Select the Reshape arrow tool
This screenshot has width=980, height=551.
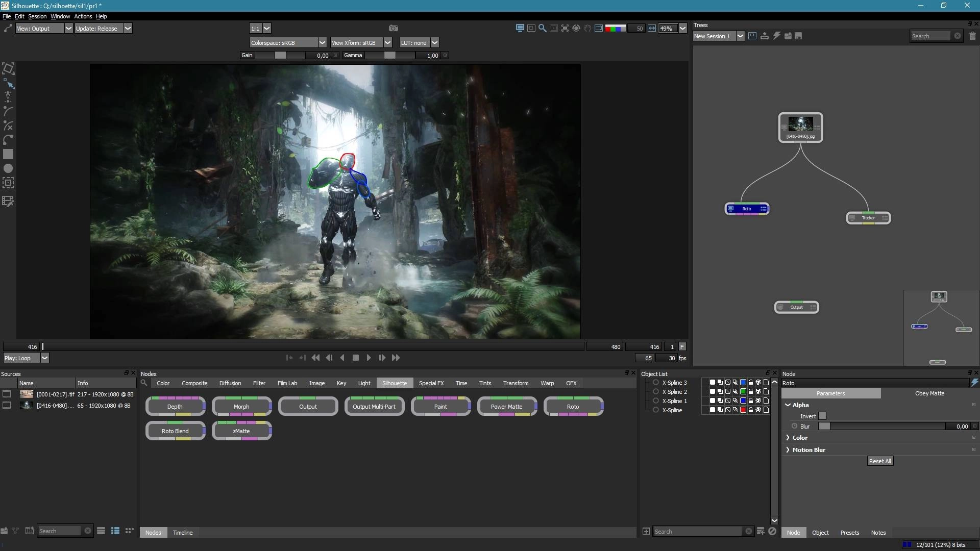point(8,84)
